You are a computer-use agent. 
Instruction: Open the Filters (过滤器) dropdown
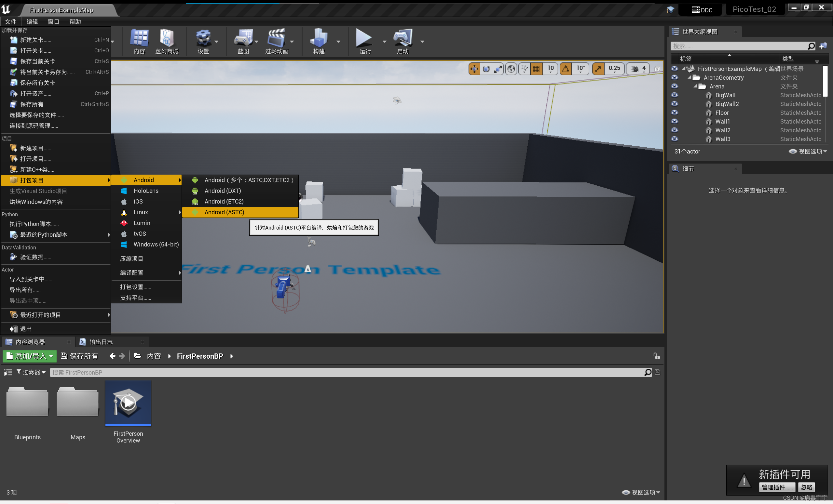point(31,372)
